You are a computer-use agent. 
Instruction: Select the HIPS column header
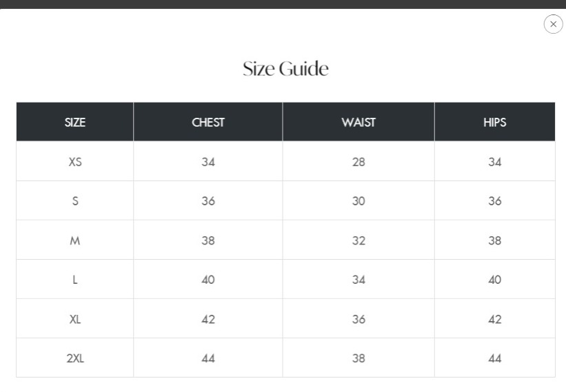point(494,123)
